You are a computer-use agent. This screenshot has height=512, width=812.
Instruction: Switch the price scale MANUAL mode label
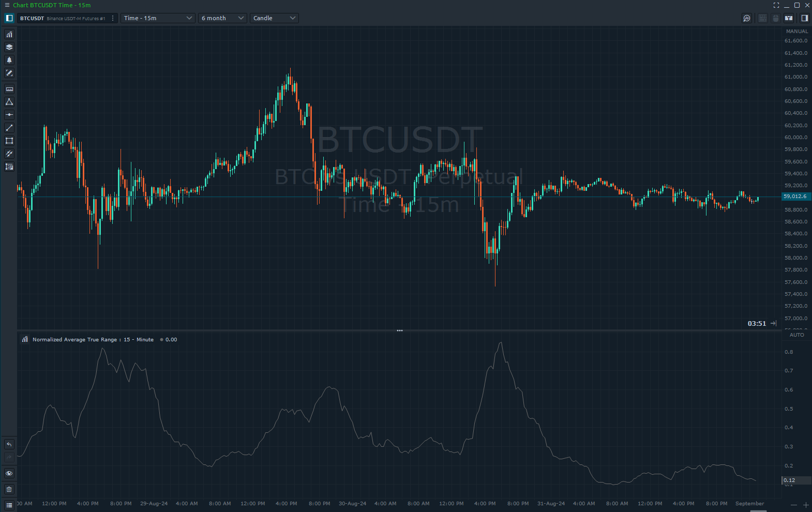797,32
